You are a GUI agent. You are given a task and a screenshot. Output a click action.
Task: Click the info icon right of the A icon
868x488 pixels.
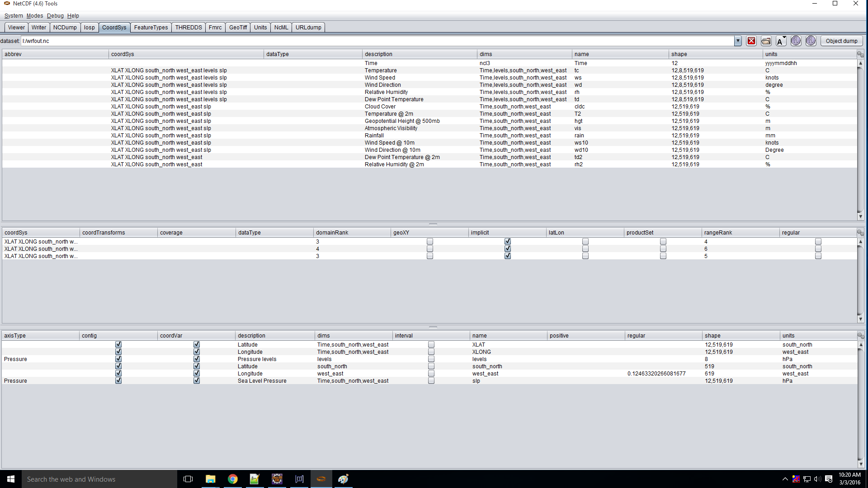[796, 41]
